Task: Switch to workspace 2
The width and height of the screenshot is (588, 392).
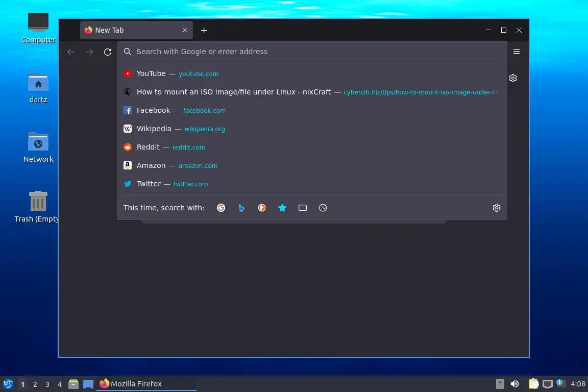Action: 35,384
